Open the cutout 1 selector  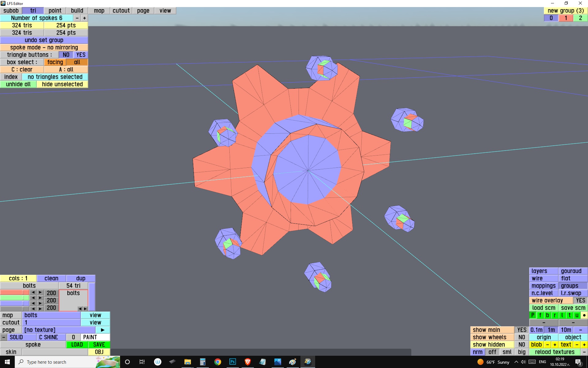point(51,323)
